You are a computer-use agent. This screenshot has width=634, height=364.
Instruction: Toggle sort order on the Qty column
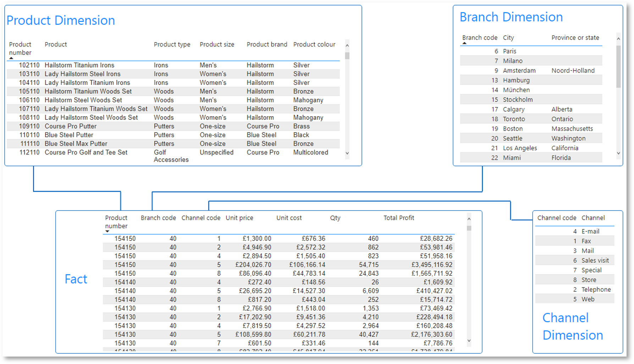335,218
